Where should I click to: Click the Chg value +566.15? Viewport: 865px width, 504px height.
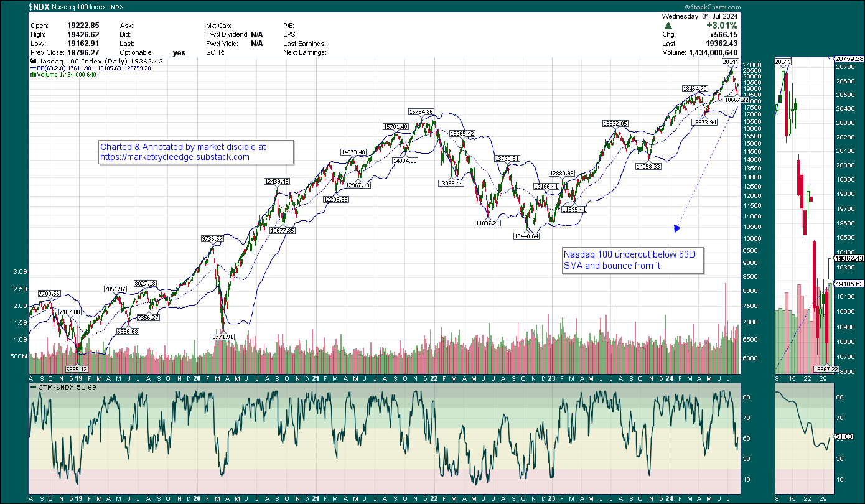(722, 35)
